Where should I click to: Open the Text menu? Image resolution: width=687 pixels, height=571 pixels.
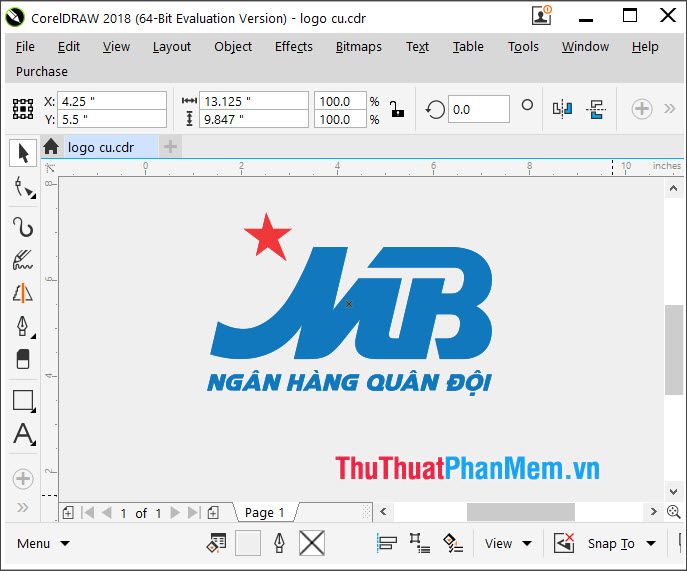click(417, 46)
